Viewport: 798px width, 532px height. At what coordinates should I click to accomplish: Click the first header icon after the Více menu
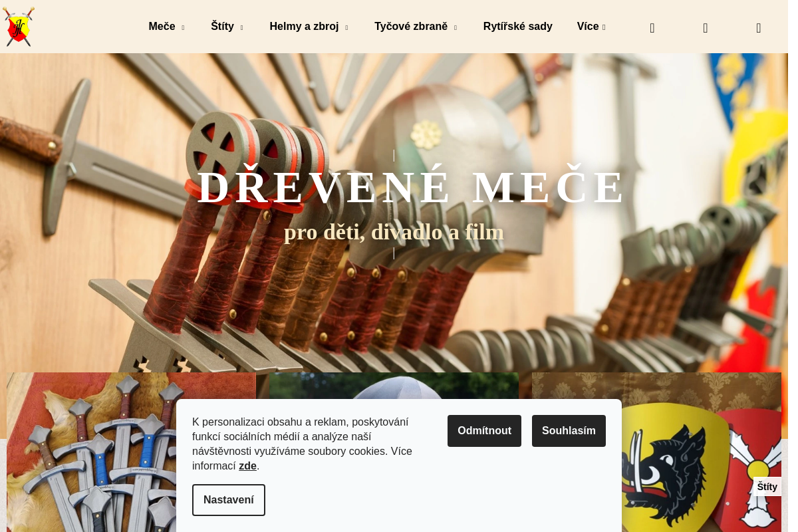[652, 28]
